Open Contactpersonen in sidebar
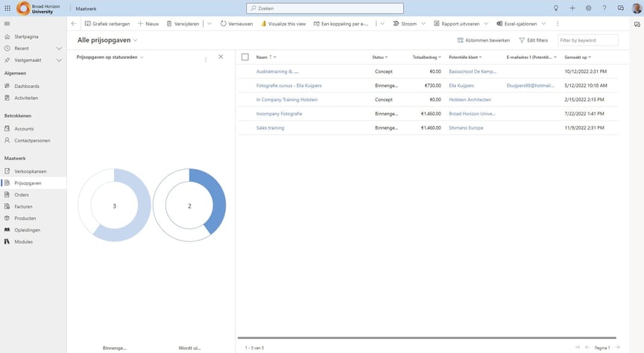This screenshot has width=644, height=353. pos(34,140)
